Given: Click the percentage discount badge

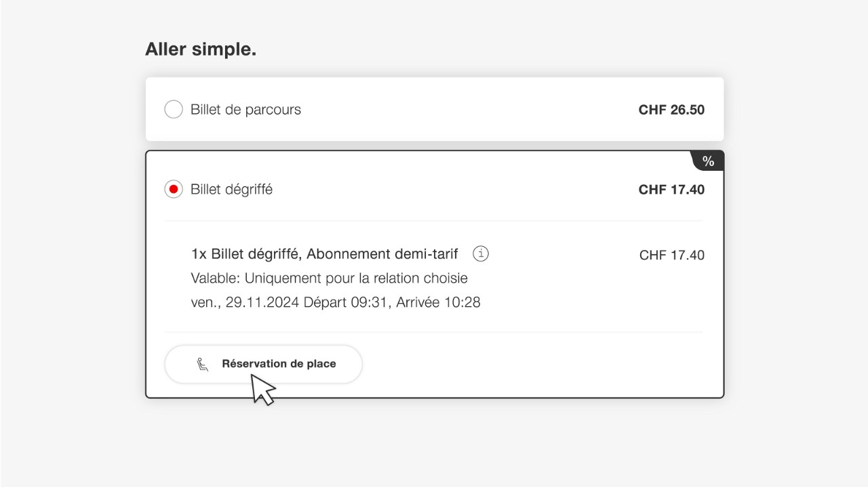Looking at the screenshot, I should (x=709, y=161).
